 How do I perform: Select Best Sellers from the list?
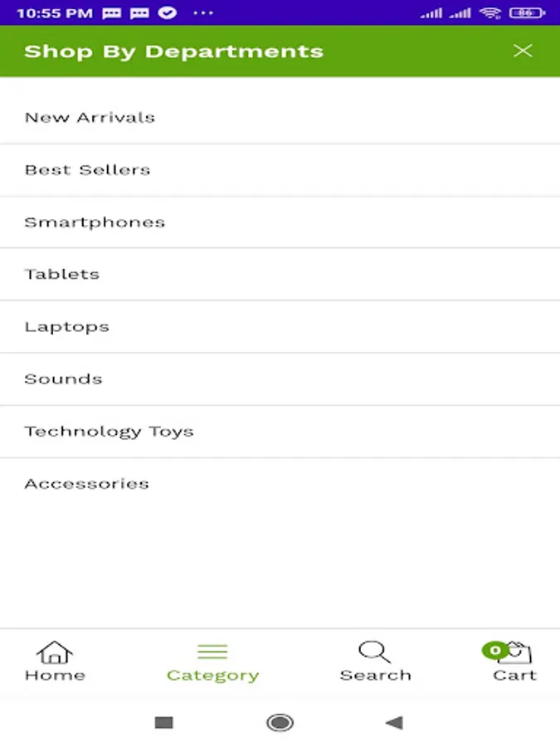point(87,169)
